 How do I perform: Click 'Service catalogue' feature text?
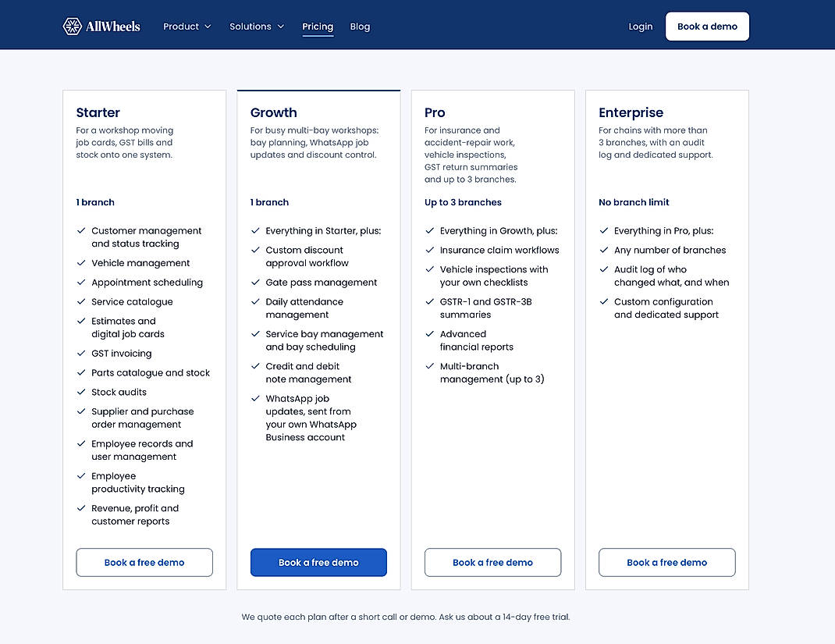coord(132,301)
